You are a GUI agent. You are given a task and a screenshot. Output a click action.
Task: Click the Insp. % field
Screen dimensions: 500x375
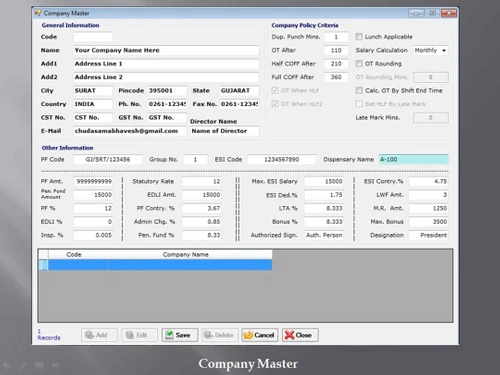pos(93,235)
